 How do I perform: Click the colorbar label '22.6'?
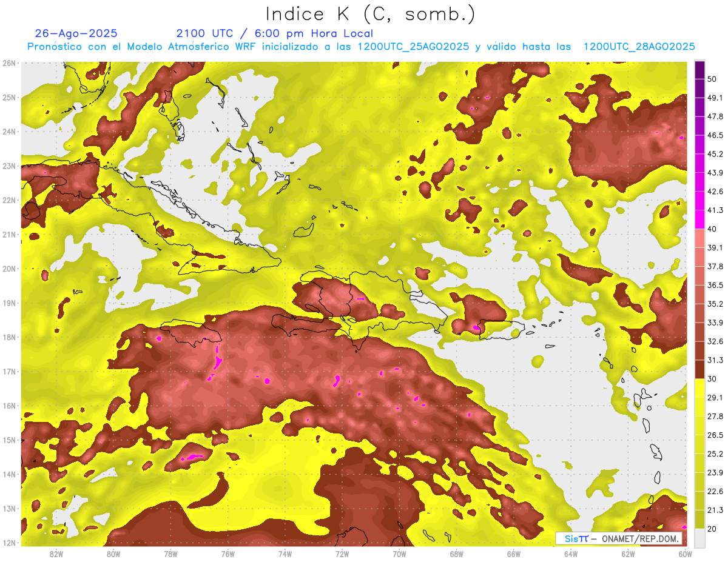(715, 492)
